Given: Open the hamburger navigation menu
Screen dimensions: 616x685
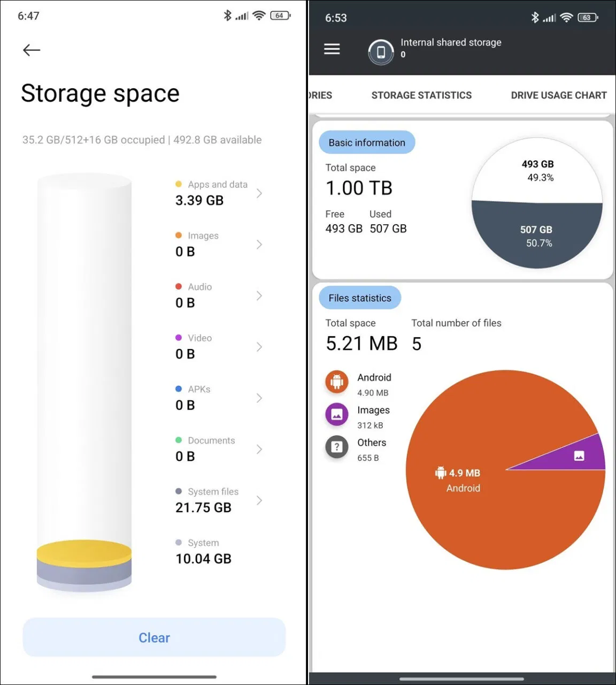Looking at the screenshot, I should (x=332, y=49).
